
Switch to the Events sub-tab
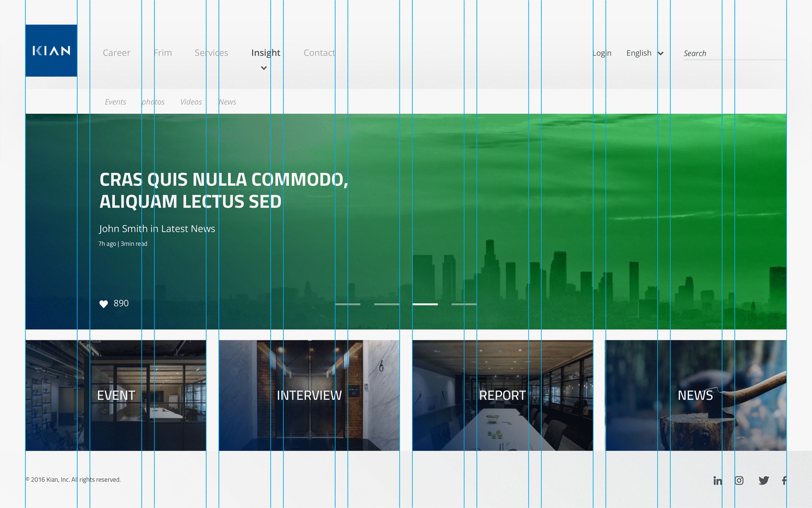[x=115, y=102]
